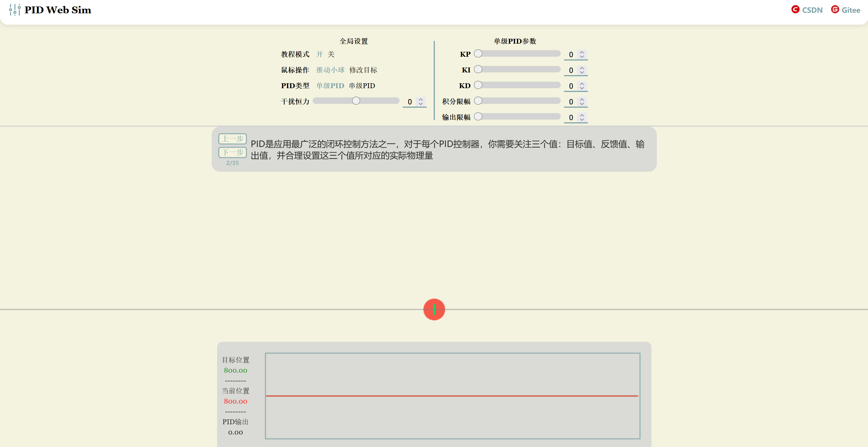Decrease 输出限幅 with the down spinner arrow

tap(582, 120)
